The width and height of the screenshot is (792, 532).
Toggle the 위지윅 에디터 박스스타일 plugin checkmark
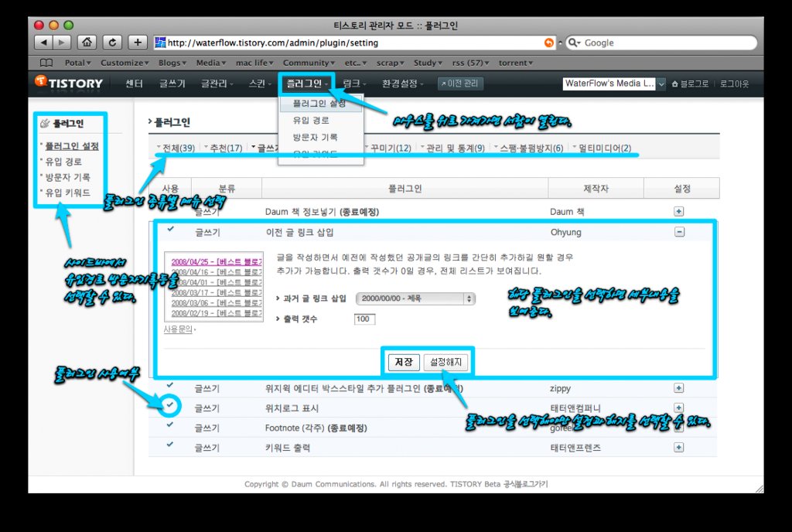pyautogui.click(x=170, y=385)
